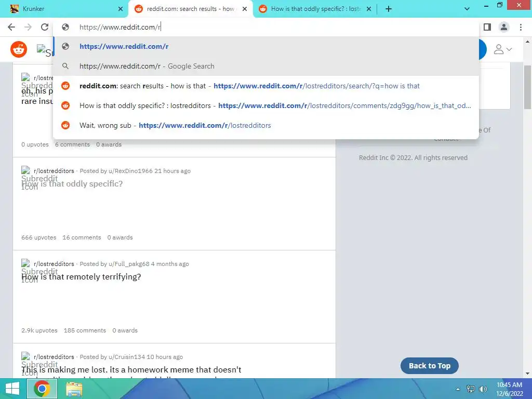Click the page vertical scrollbar thumb
Screen dimensions: 532x399
pos(527,87)
